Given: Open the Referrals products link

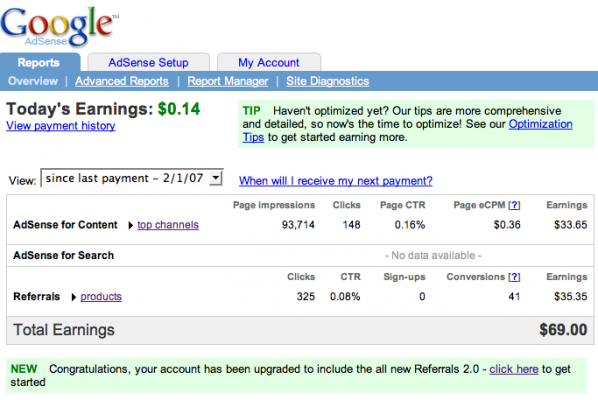Looking at the screenshot, I should pyautogui.click(x=101, y=296).
